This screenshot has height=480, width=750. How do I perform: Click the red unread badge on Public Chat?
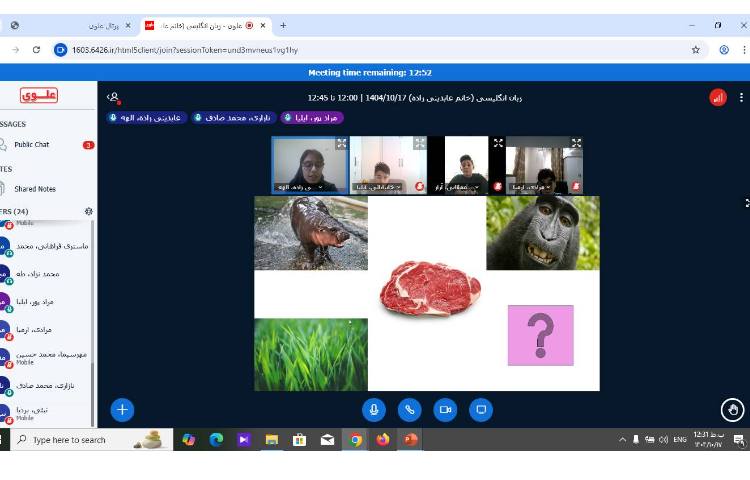[x=88, y=145]
